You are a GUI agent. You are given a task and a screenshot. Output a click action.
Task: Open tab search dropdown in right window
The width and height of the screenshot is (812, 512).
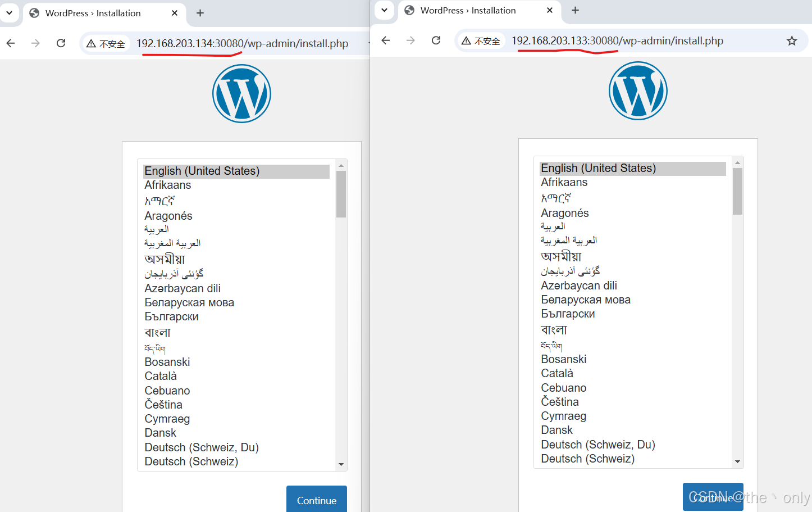pos(384,10)
